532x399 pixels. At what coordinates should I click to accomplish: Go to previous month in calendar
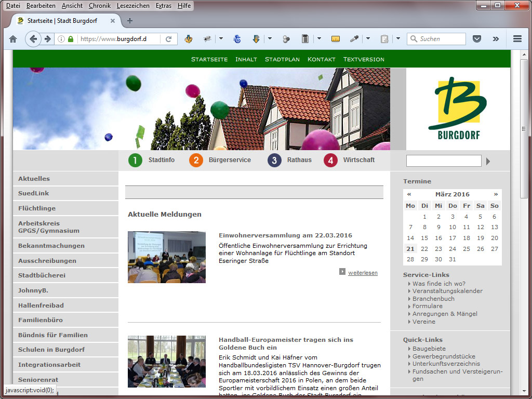point(409,194)
